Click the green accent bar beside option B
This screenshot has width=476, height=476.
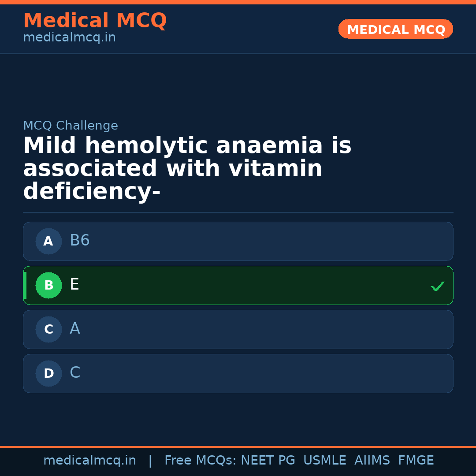pyautogui.click(x=25, y=285)
